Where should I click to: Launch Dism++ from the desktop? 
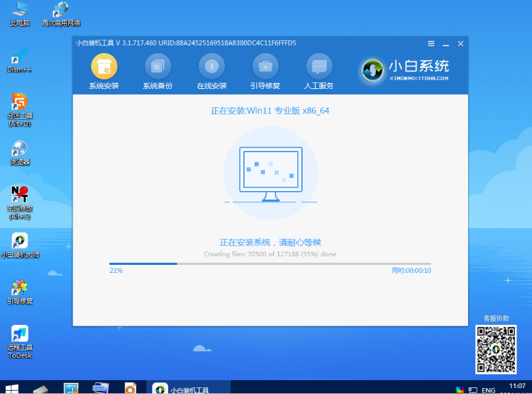click(20, 61)
